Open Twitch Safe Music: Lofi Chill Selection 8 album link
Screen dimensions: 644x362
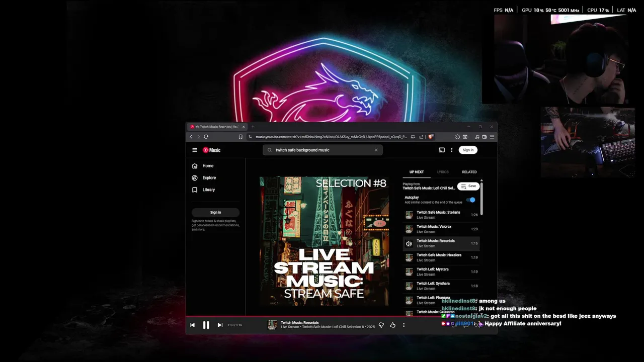coord(333,327)
